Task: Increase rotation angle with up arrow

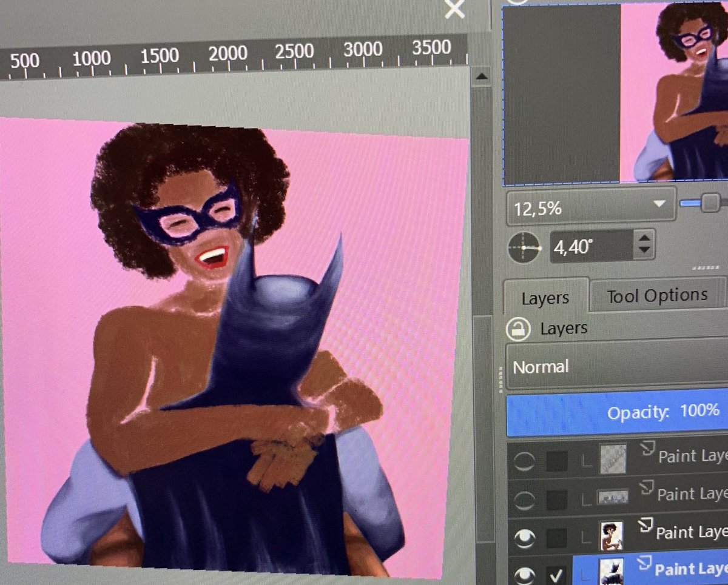Action: pyautogui.click(x=644, y=238)
